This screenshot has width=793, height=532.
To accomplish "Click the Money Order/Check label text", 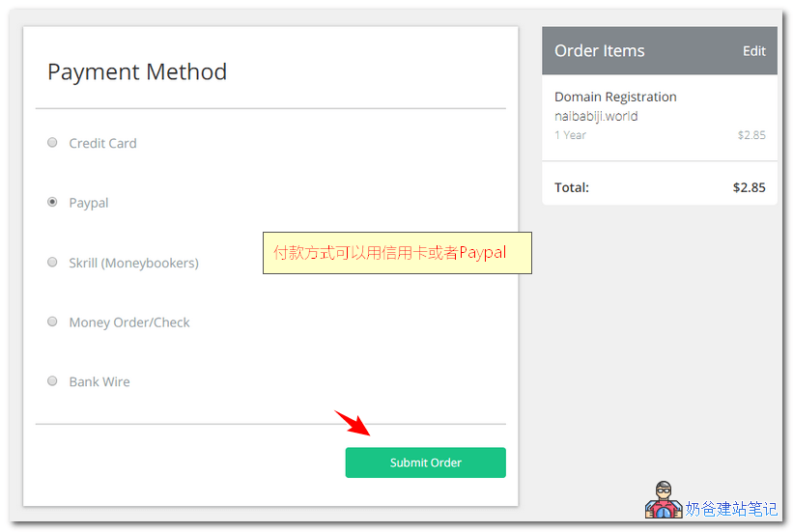I will (x=129, y=322).
